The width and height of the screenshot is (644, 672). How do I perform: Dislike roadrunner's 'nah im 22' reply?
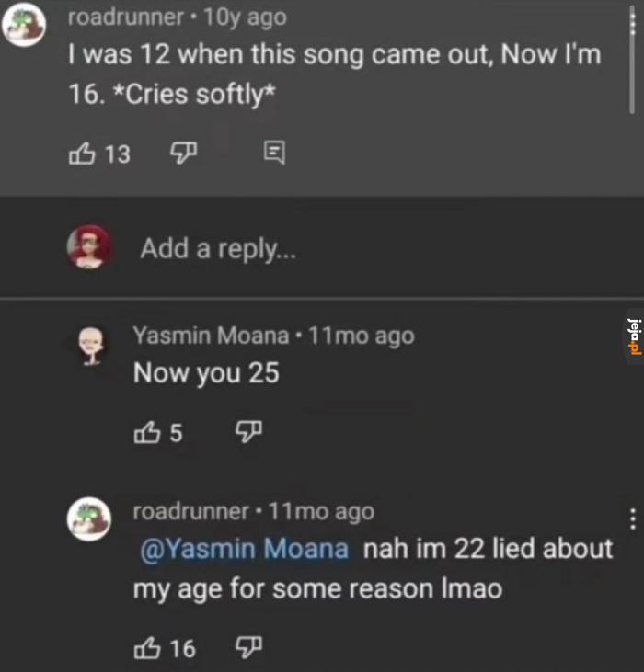[248, 647]
